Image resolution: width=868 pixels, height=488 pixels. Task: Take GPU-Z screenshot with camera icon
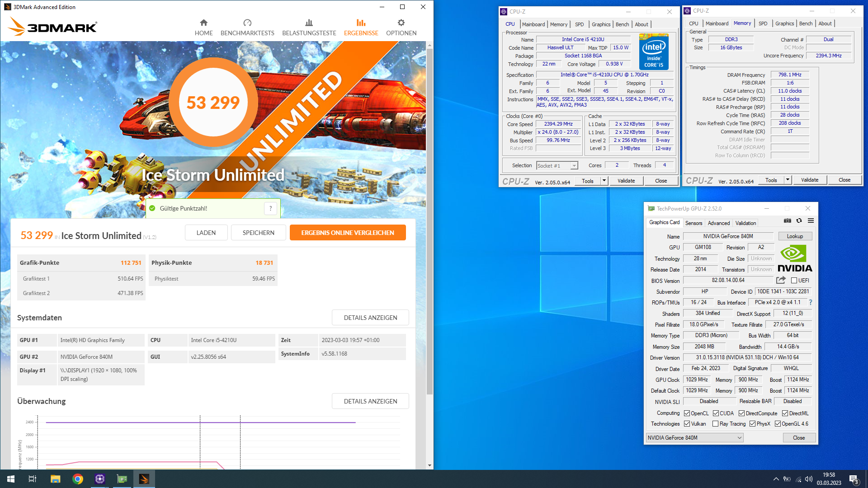tap(787, 221)
